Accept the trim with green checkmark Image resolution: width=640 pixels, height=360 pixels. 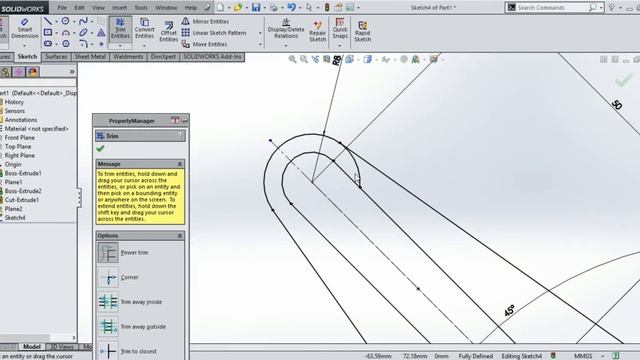tap(100, 149)
